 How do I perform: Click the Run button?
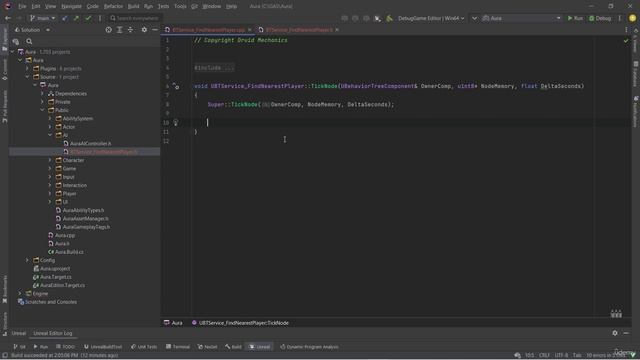(575, 18)
